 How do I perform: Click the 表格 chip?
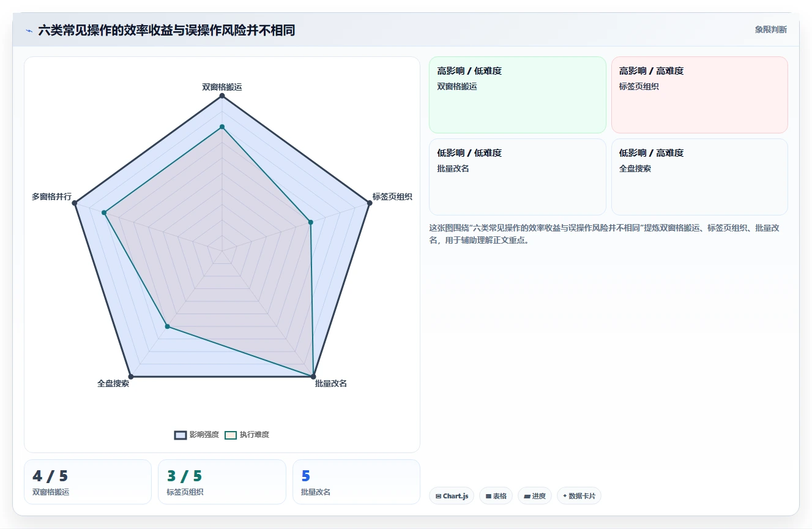point(496,496)
